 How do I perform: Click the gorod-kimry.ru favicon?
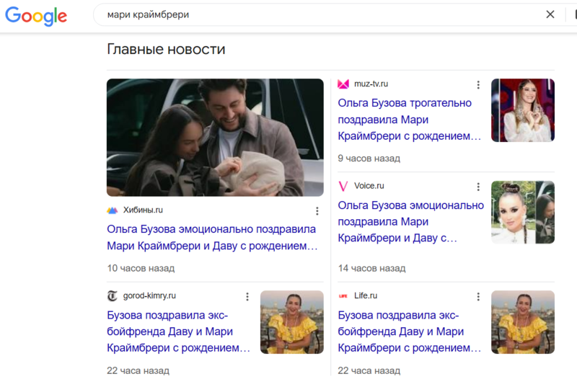[x=112, y=295]
